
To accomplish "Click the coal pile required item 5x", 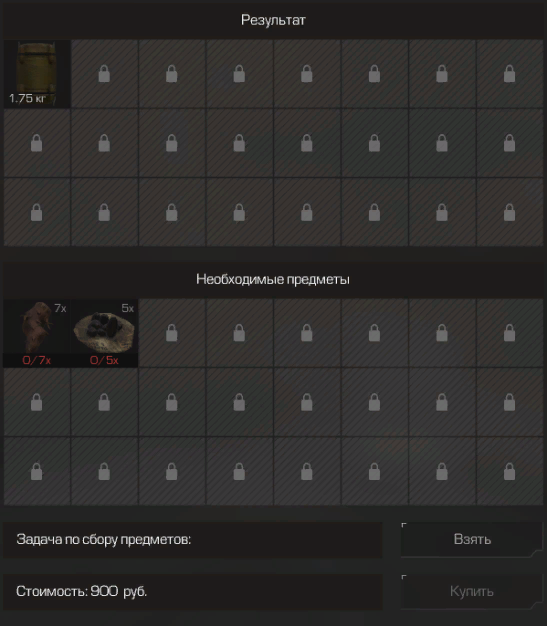I will click(x=104, y=333).
